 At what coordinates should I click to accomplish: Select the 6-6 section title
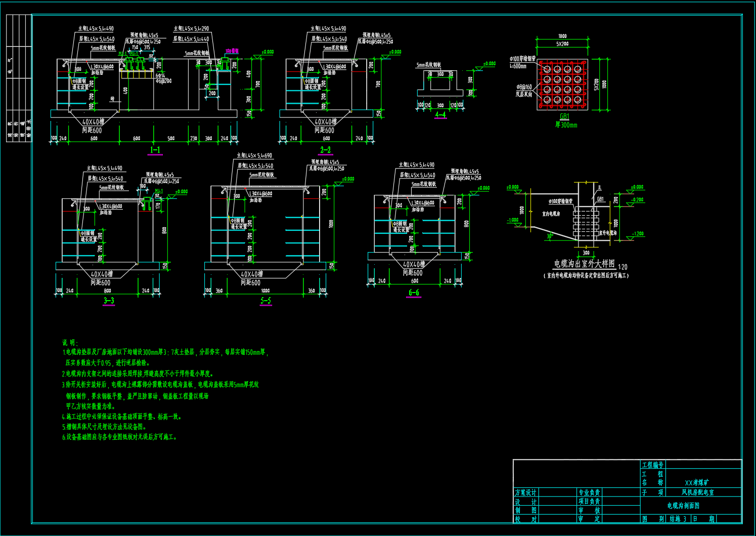click(x=414, y=293)
